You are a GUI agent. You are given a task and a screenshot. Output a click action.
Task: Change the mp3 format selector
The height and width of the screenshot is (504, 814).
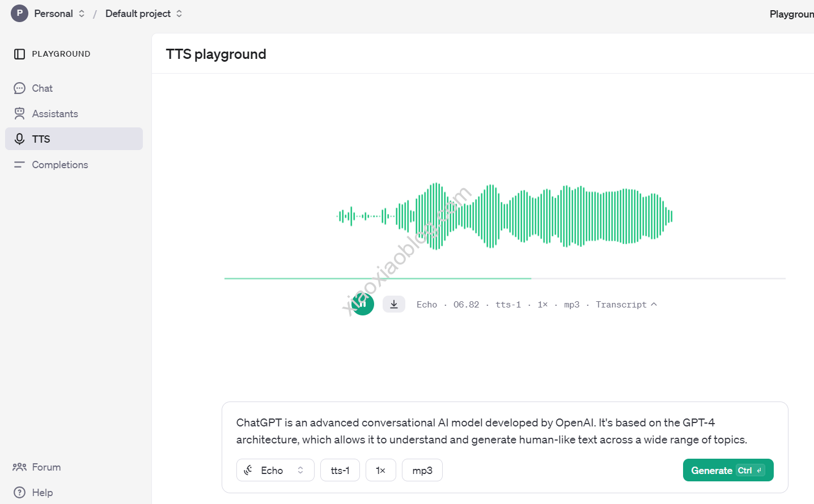tap(422, 470)
